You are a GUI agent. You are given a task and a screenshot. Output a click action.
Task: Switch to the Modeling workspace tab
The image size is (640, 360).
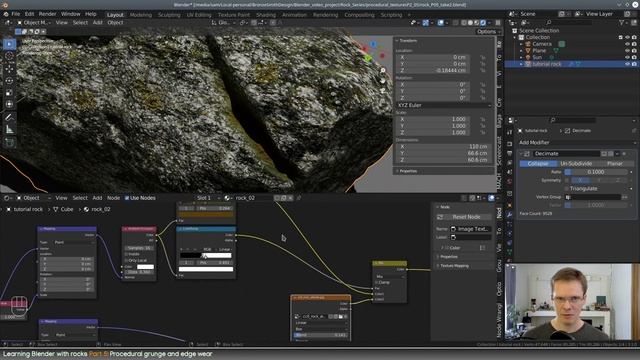coord(141,15)
